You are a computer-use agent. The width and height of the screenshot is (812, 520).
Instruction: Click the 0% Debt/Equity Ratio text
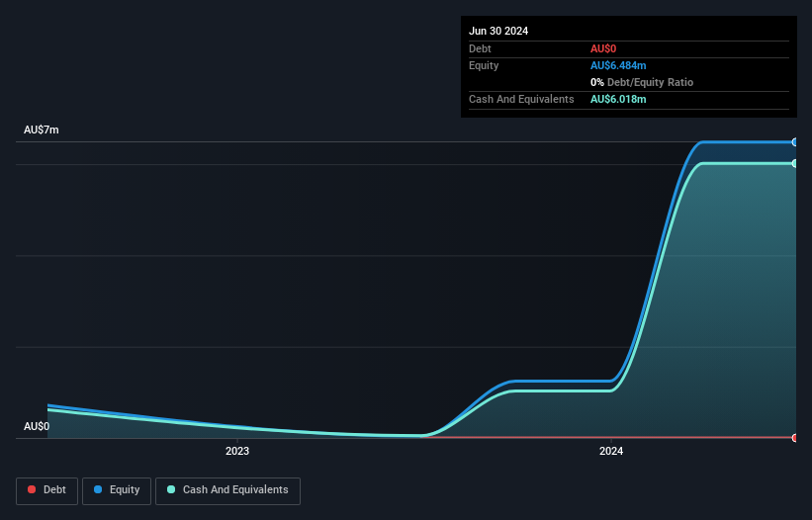642,82
